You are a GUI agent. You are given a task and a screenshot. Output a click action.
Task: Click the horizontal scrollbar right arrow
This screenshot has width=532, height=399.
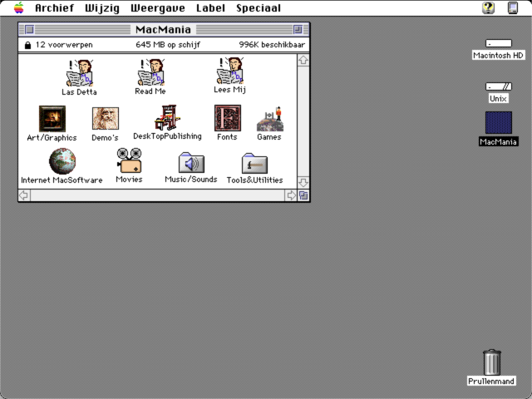coord(291,195)
